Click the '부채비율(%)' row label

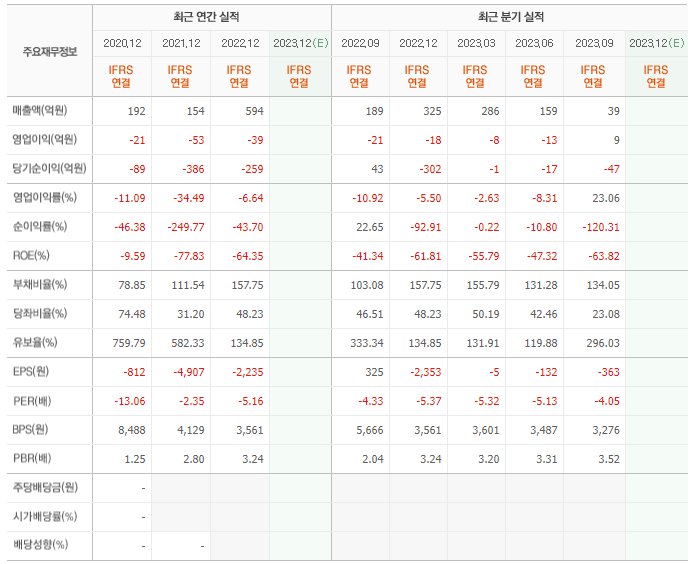(x=40, y=285)
